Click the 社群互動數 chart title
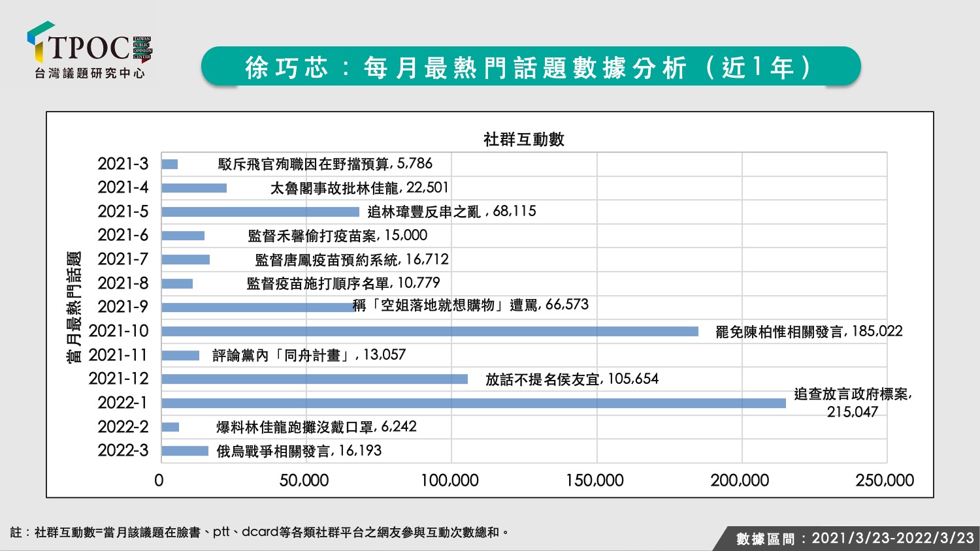Image resolution: width=980 pixels, height=551 pixels. 524,139
